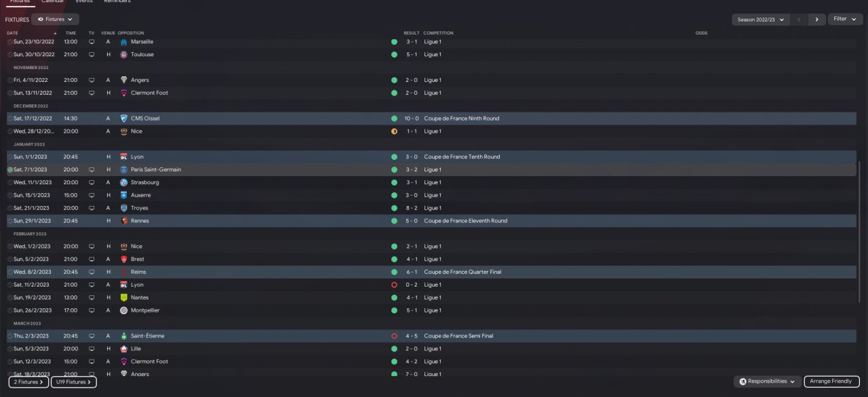
Task: Sort fixtures by the Date column header
Action: (13, 33)
